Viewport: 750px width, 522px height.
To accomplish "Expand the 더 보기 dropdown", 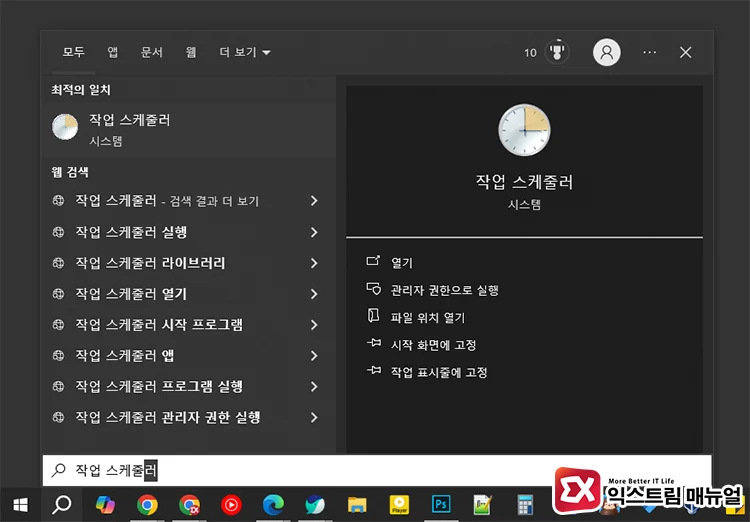I will click(x=244, y=52).
